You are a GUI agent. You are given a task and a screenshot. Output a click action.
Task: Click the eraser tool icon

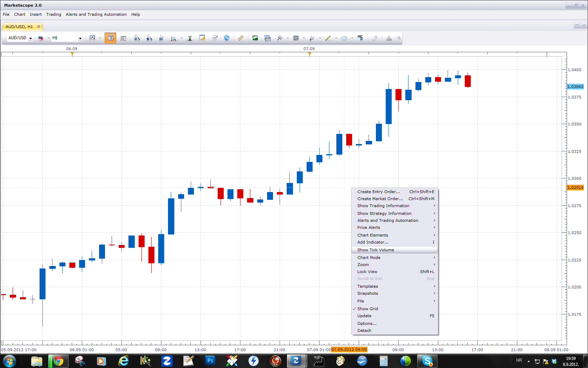coord(374,38)
